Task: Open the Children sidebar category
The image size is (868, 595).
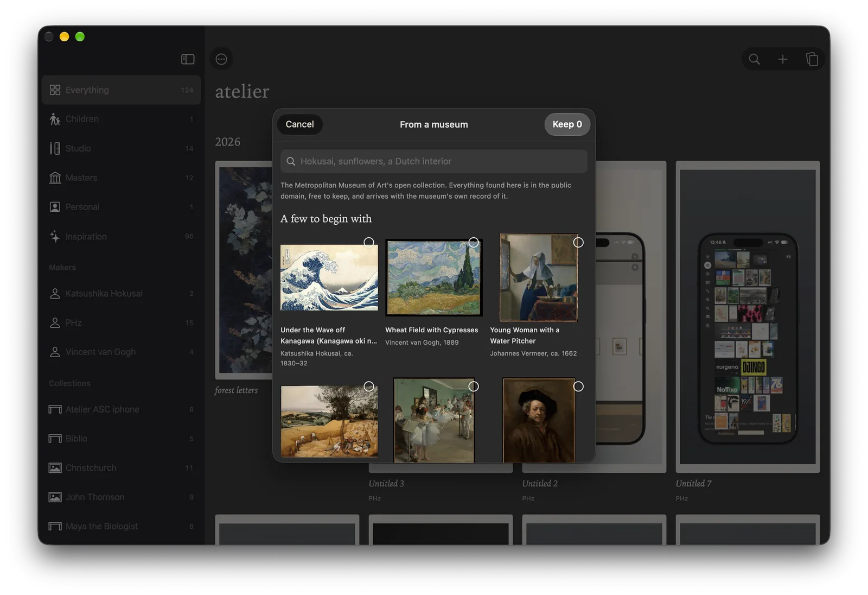Action: 122,119
